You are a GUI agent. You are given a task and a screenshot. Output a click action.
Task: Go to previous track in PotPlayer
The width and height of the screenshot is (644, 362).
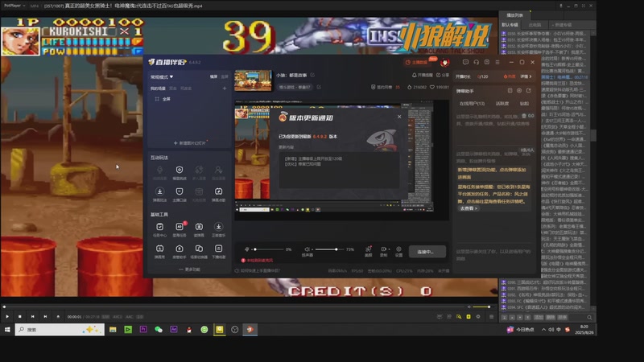[32, 316]
